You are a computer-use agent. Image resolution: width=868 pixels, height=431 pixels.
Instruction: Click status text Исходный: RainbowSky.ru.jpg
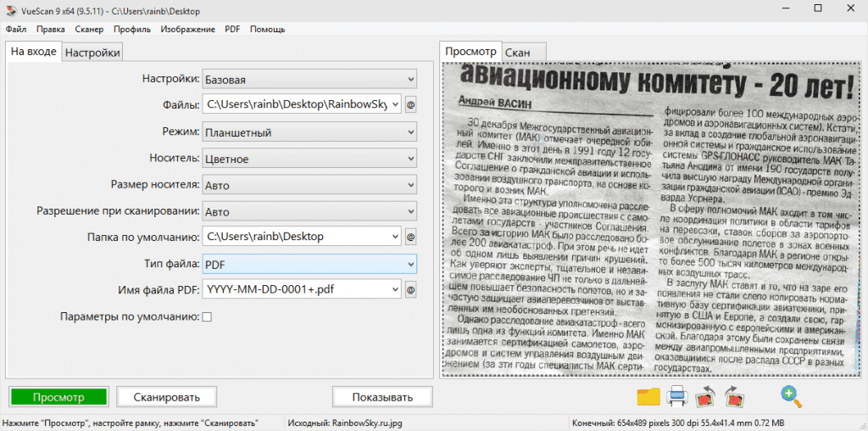(346, 423)
